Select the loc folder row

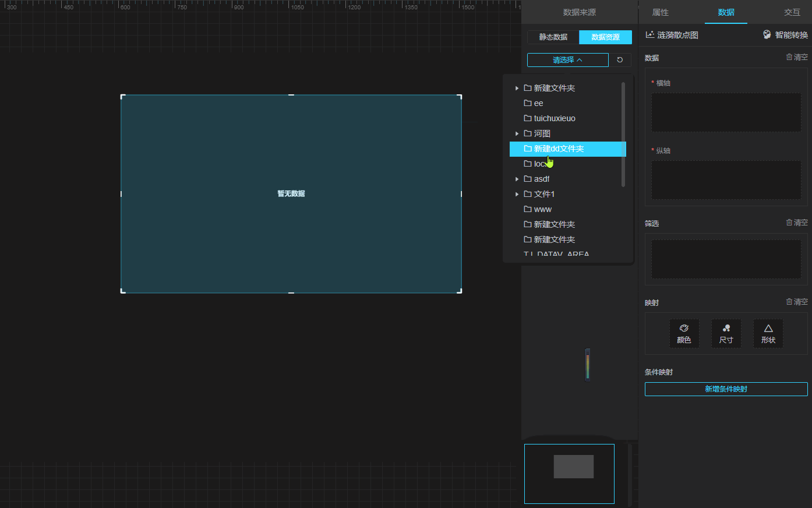568,164
